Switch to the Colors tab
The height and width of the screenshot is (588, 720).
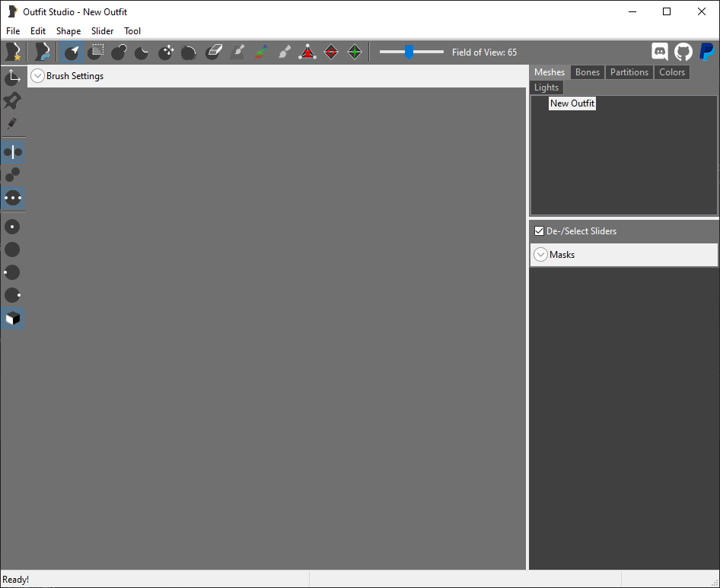coord(672,72)
